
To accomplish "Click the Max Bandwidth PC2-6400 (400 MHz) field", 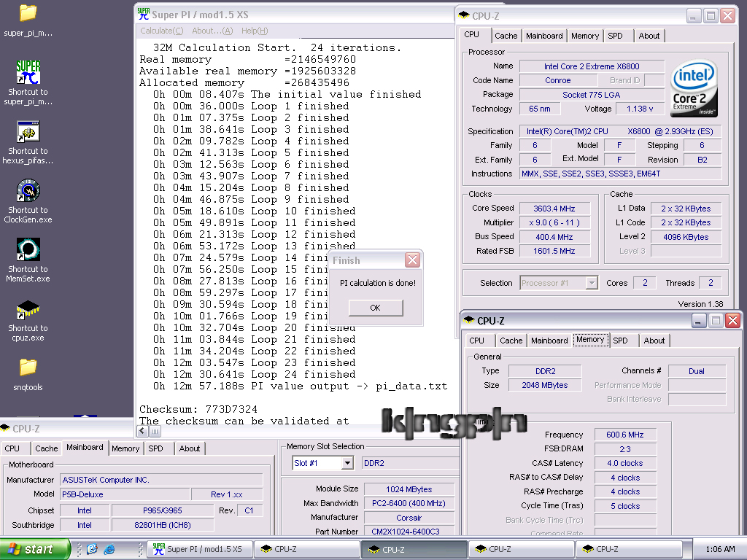I will pos(410,503).
